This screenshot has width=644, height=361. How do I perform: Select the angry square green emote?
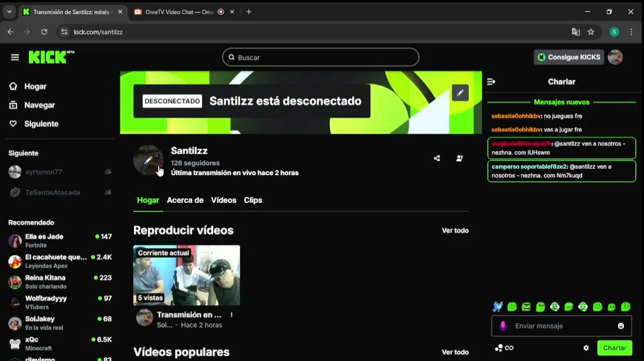tap(526, 307)
